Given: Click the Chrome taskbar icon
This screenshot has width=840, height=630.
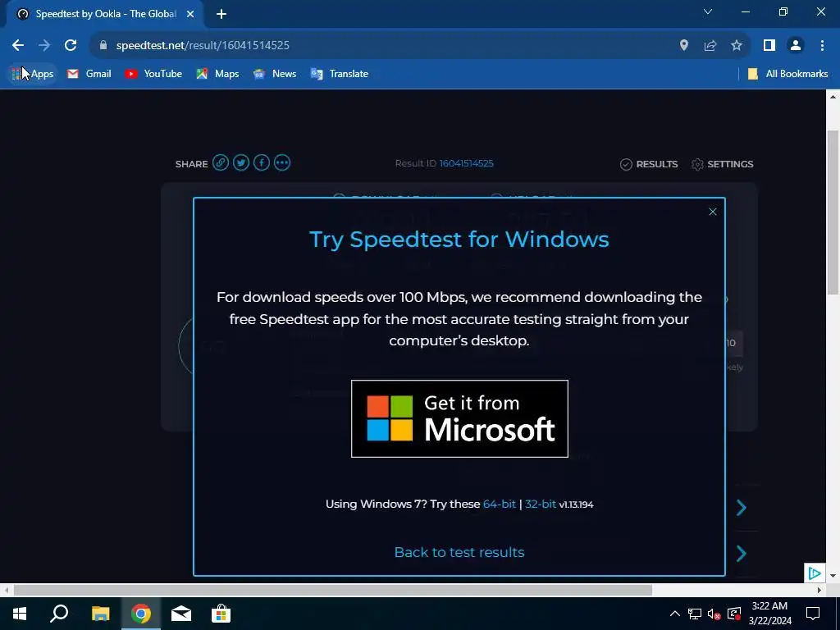Looking at the screenshot, I should coord(141,614).
